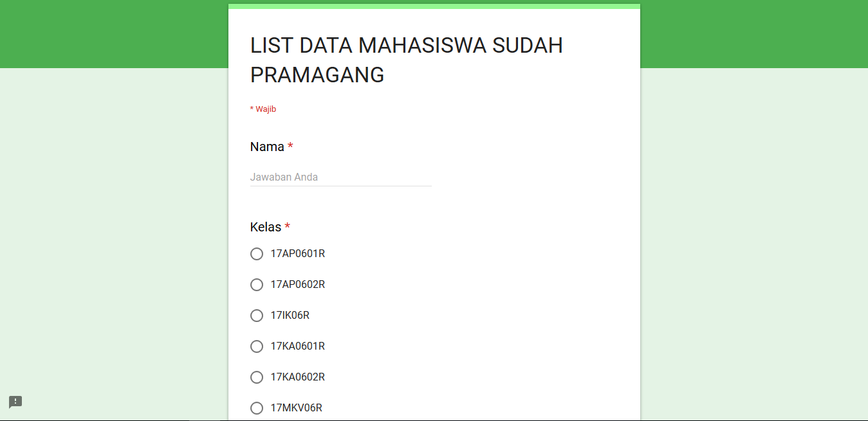Viewport: 868px width, 421px height.
Task: Select the 17AP0601R radio button circle
Action: [257, 254]
